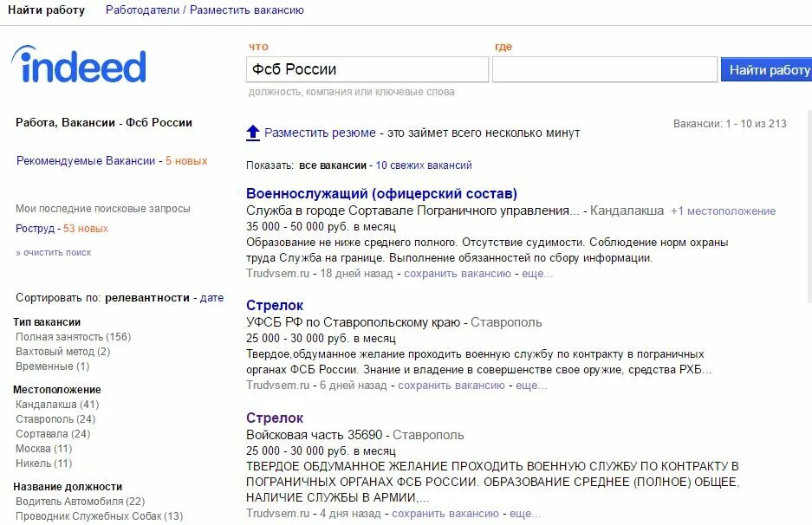This screenshot has width=812, height=525.
Task: Click еще... on the 4 дня назад listing
Action: [x=524, y=514]
